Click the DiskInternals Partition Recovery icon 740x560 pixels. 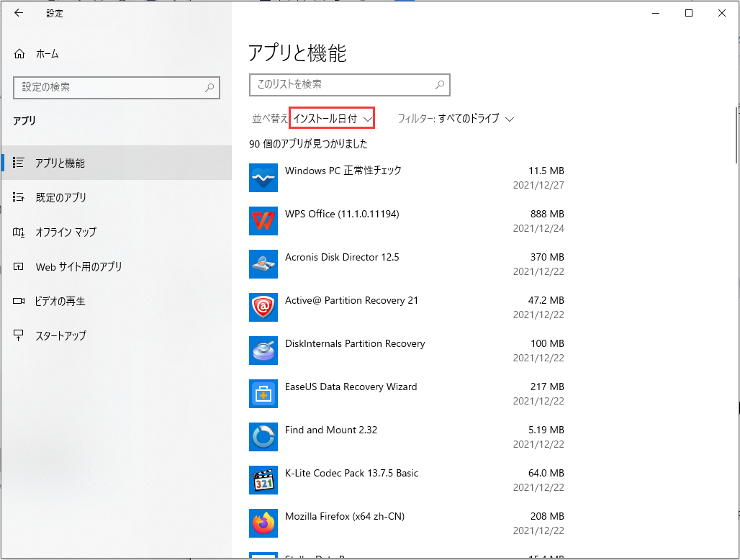click(x=263, y=351)
